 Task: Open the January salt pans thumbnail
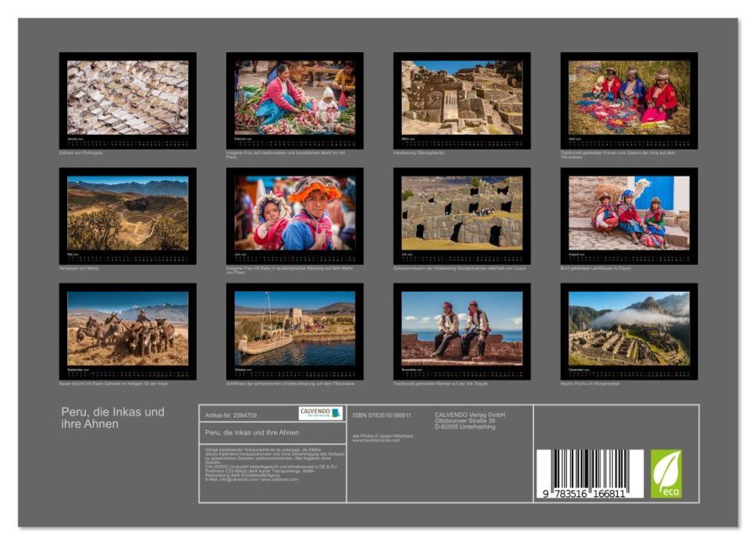tap(128, 100)
